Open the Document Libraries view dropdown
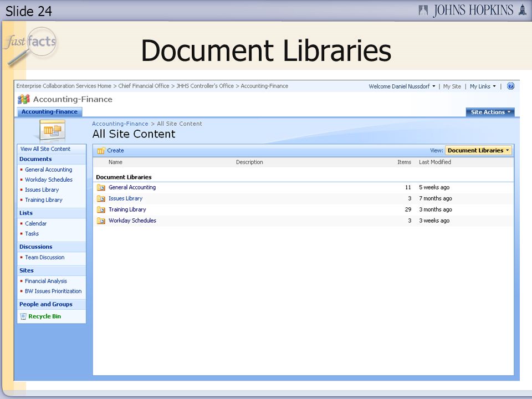This screenshot has height=399, width=532. point(478,150)
